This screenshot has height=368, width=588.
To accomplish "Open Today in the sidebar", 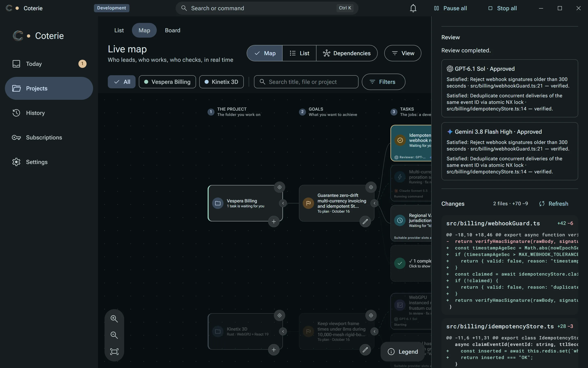I will coord(49,64).
